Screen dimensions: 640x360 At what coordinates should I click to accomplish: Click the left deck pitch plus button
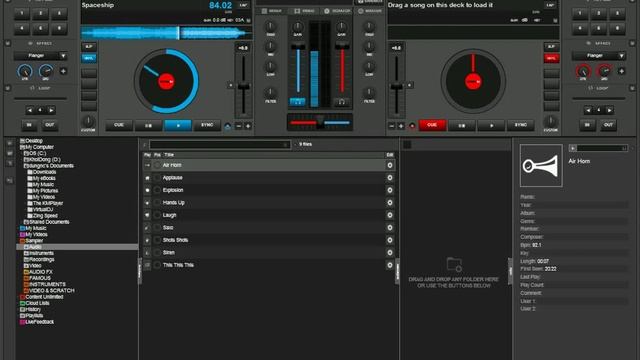tap(248, 126)
